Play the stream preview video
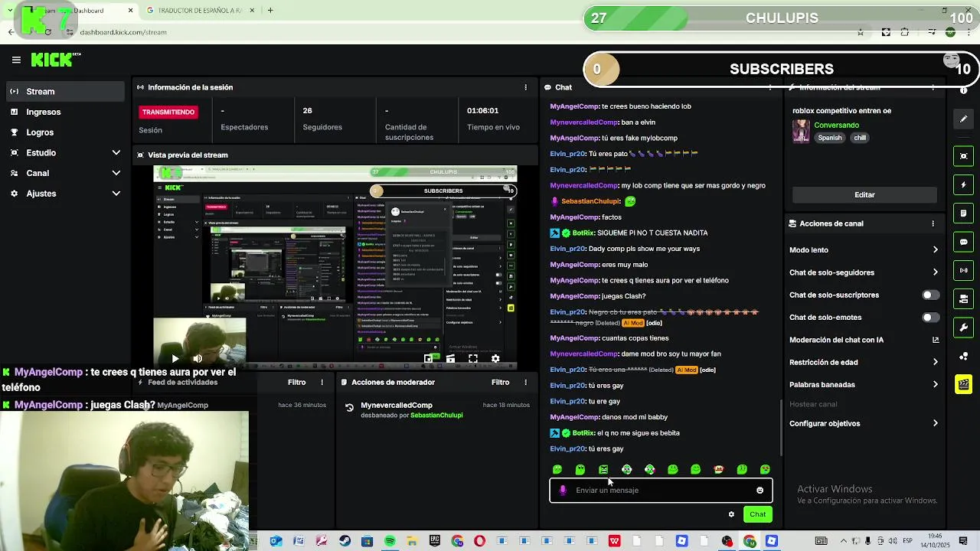Viewport: 980px width, 551px height. coord(175,358)
